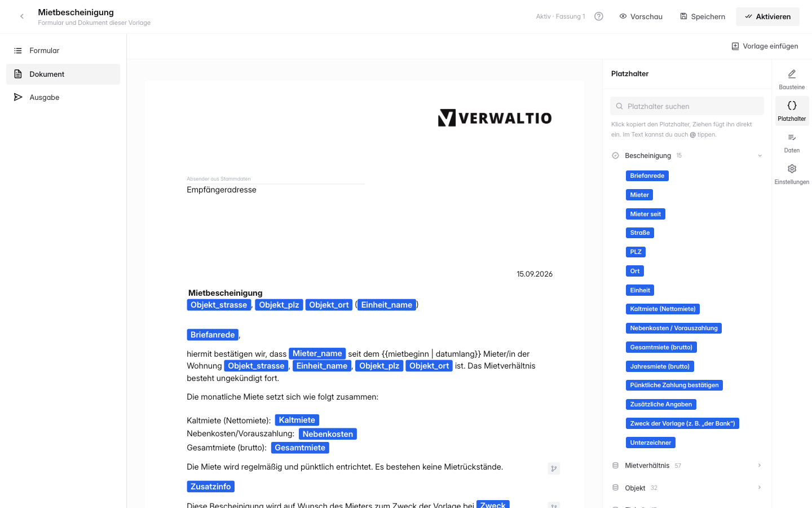Click the VERWALTIO logo in the document
This screenshot has height=508, width=812.
tap(495, 118)
